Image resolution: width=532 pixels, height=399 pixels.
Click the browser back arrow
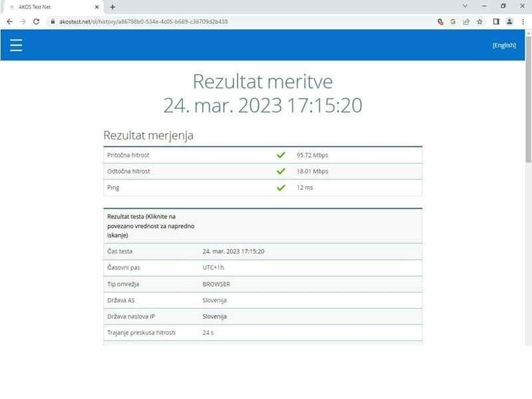pos(9,21)
